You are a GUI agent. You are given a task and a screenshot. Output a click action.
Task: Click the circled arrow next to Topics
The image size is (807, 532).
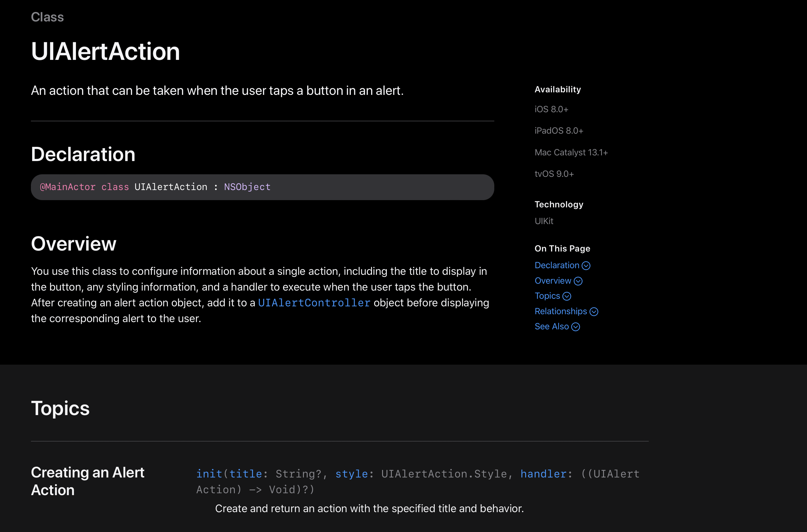[x=566, y=296]
